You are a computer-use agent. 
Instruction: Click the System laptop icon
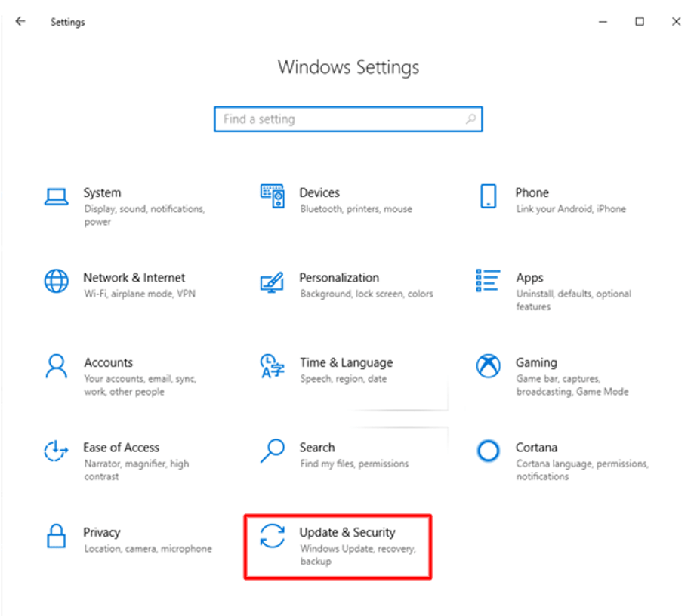pyautogui.click(x=57, y=196)
